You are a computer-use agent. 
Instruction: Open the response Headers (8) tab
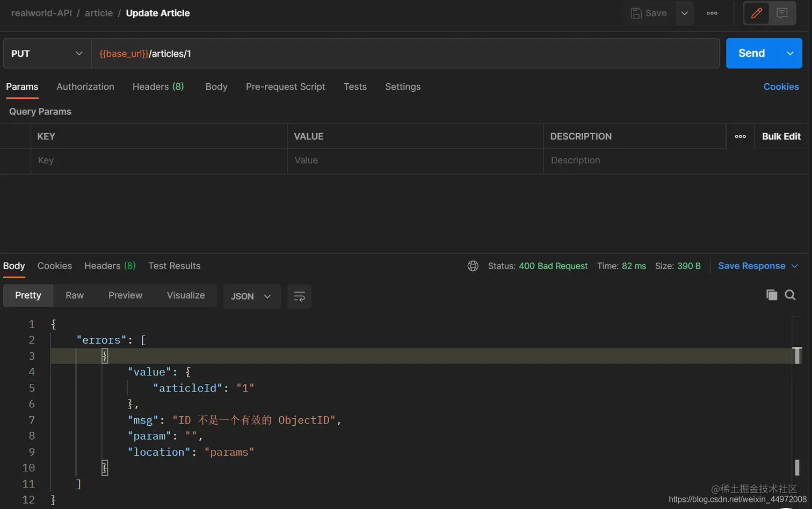tap(110, 266)
